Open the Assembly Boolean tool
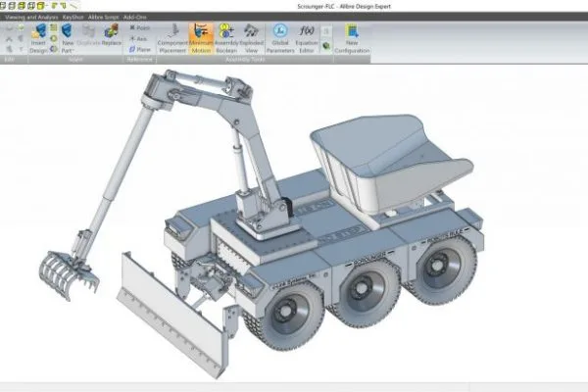588x392 pixels. tap(226, 38)
